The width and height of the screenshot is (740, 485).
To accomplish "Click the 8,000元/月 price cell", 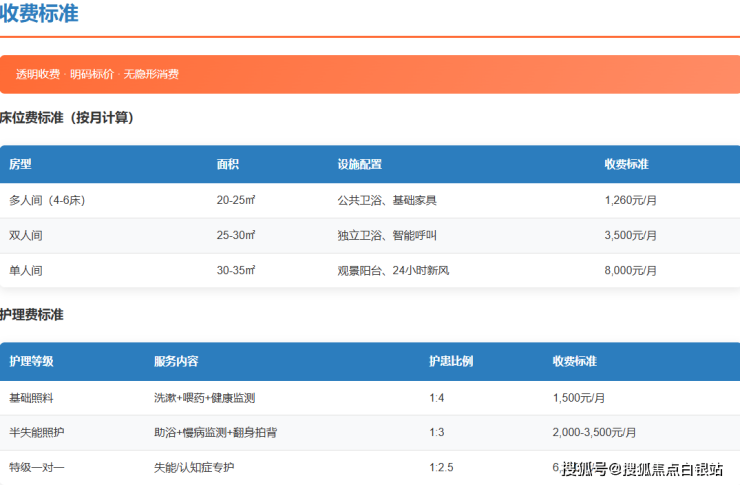I will pyautogui.click(x=630, y=271).
